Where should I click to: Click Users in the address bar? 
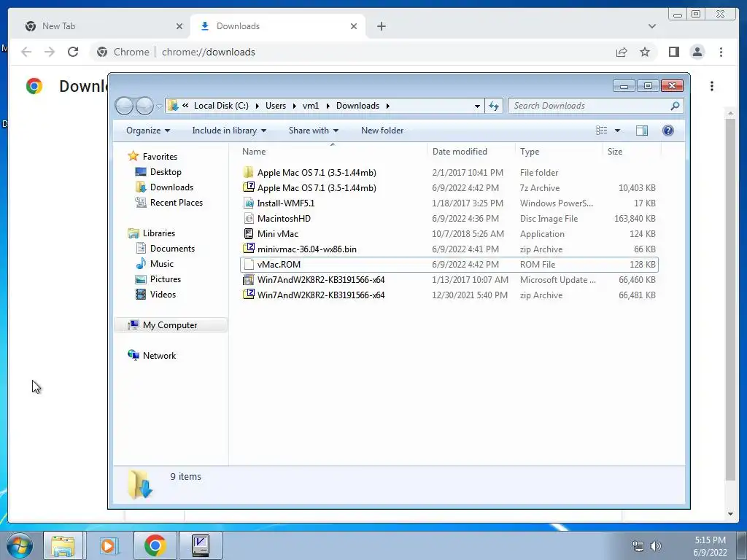click(x=276, y=106)
